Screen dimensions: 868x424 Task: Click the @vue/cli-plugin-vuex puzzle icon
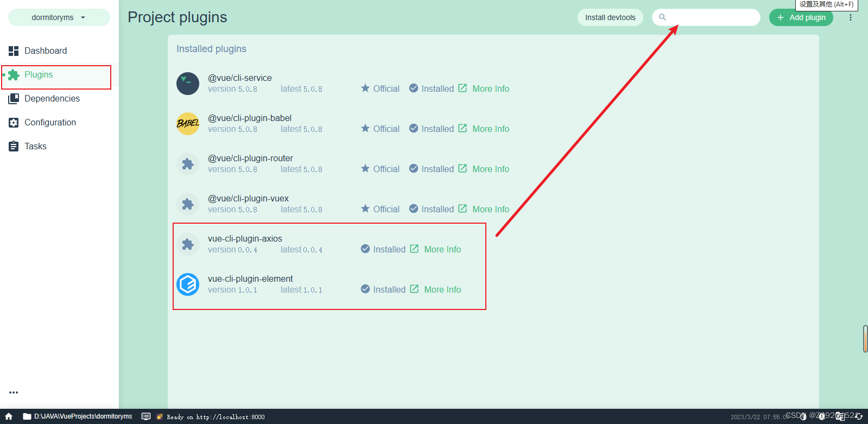point(188,204)
